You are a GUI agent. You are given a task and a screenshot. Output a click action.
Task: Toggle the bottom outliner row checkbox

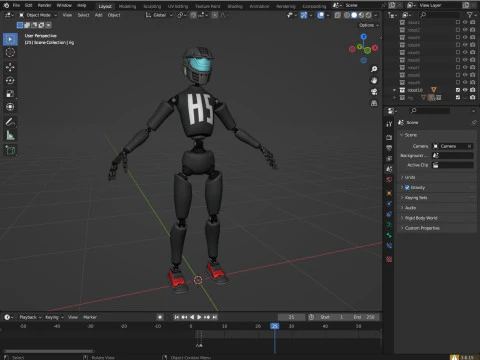[x=458, y=97]
